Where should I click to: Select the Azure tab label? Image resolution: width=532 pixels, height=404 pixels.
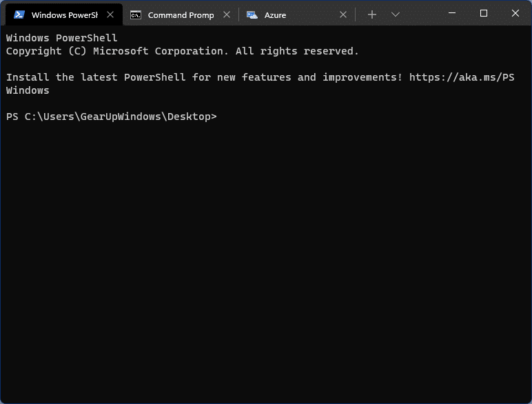(275, 14)
